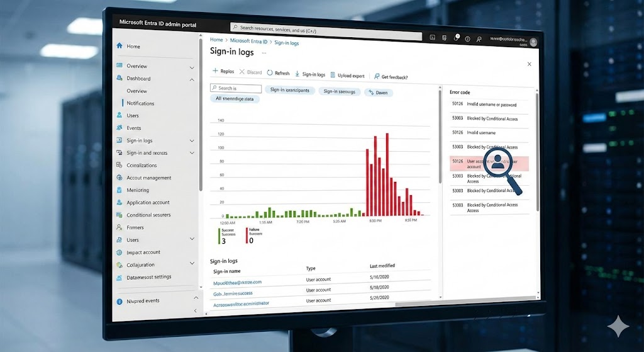This screenshot has width=644, height=352.
Task: Click the Upload expert toolbar icon
Action: 333,75
